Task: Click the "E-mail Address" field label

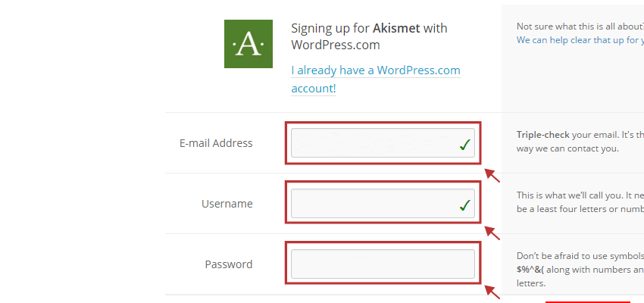Action: pos(216,143)
